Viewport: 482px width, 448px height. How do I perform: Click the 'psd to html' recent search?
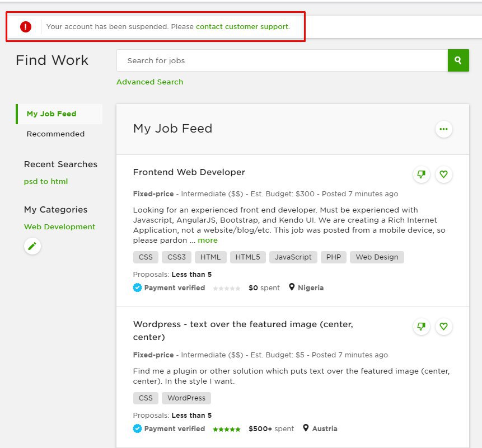(x=46, y=181)
